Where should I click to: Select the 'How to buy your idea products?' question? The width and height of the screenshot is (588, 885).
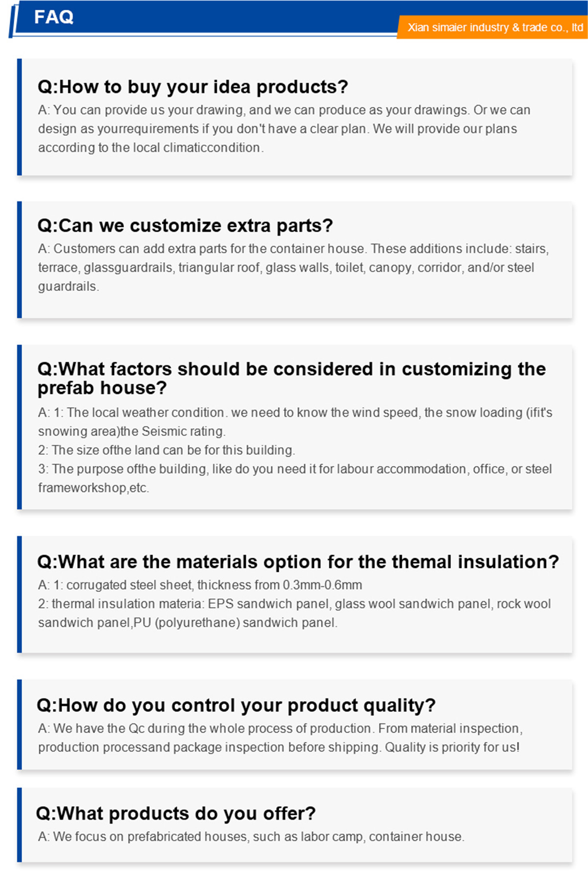click(193, 87)
